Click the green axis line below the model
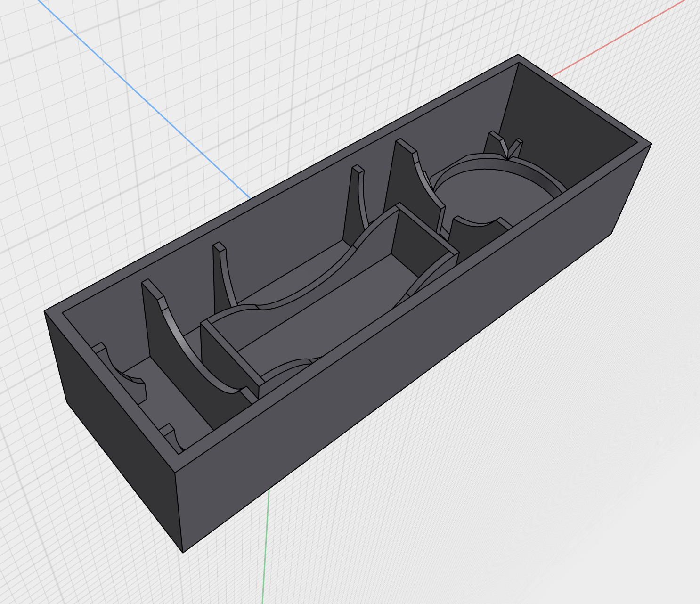Image resolution: width=700 pixels, height=604 pixels. click(266, 547)
